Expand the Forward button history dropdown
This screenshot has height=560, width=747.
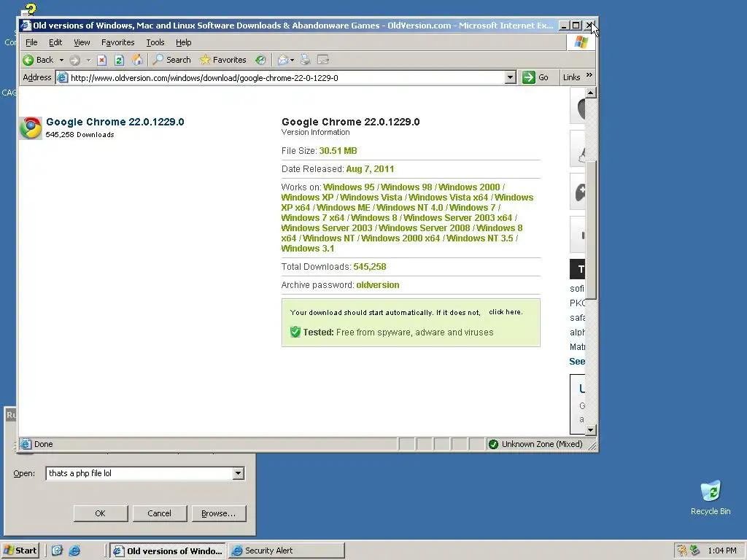pos(88,60)
